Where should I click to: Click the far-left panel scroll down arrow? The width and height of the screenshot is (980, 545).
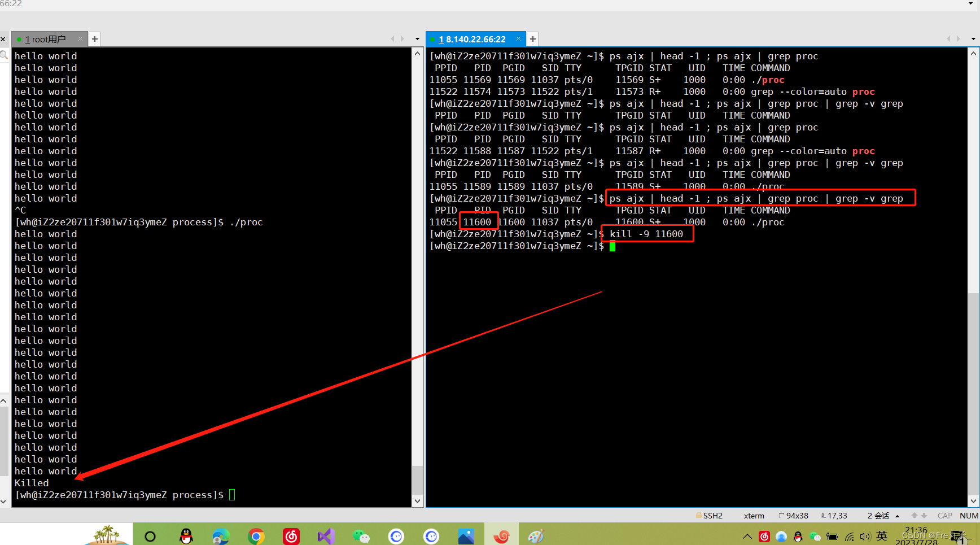[3, 501]
